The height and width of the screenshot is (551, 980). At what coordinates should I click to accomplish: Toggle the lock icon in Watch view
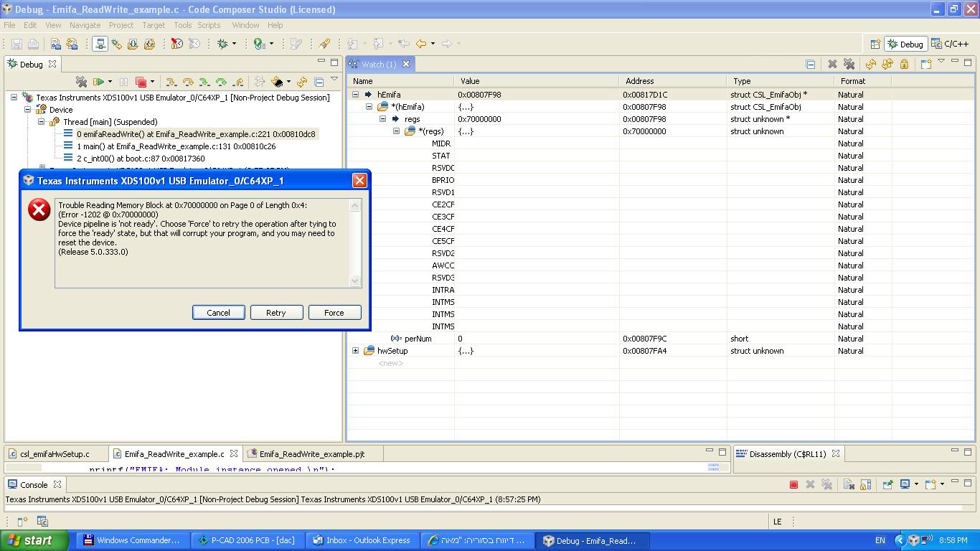click(x=904, y=64)
